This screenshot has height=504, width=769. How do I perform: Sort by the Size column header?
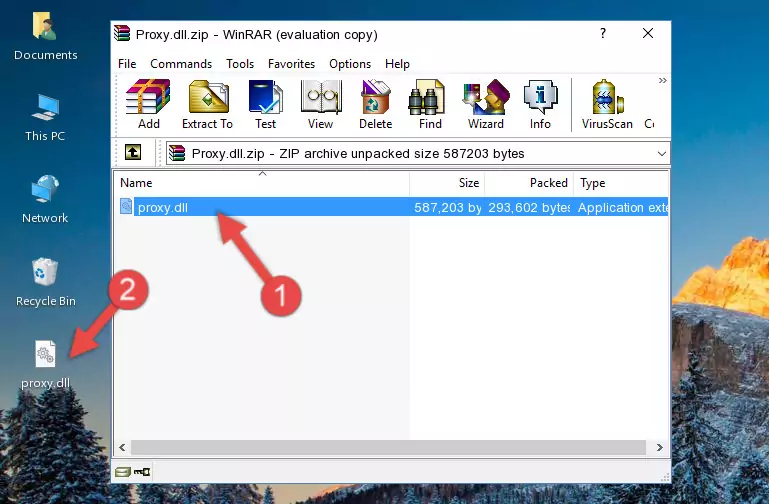[447, 183]
